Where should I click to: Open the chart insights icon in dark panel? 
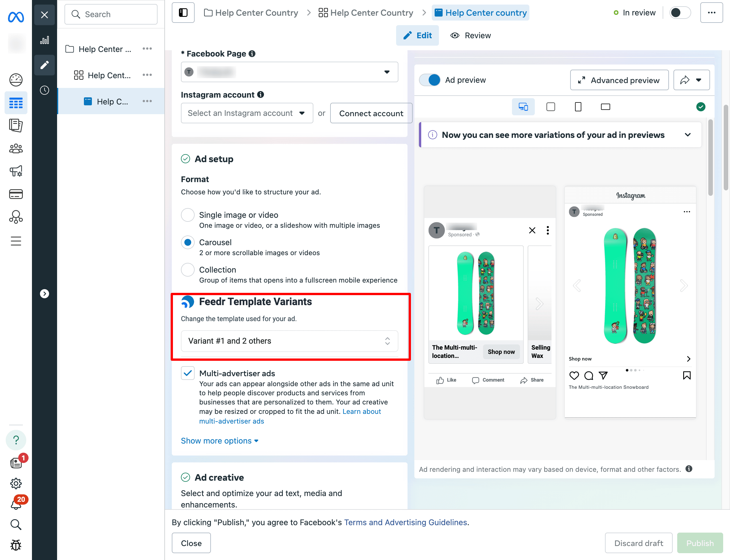[x=44, y=40]
